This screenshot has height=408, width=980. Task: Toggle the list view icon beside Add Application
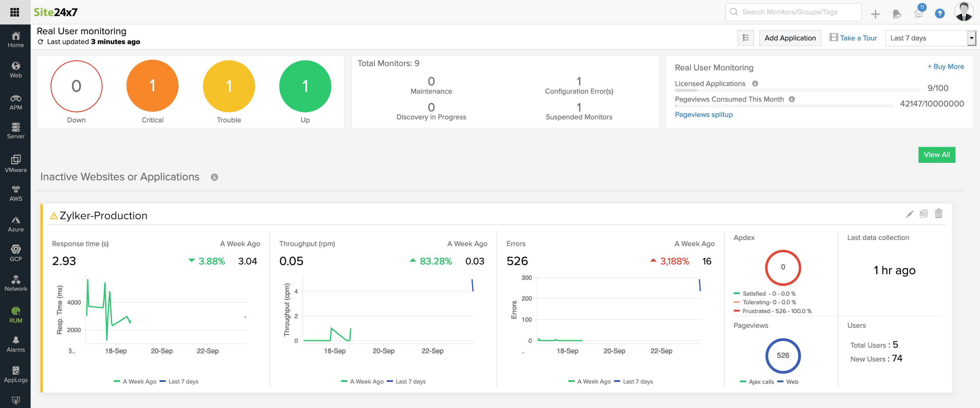(x=745, y=38)
